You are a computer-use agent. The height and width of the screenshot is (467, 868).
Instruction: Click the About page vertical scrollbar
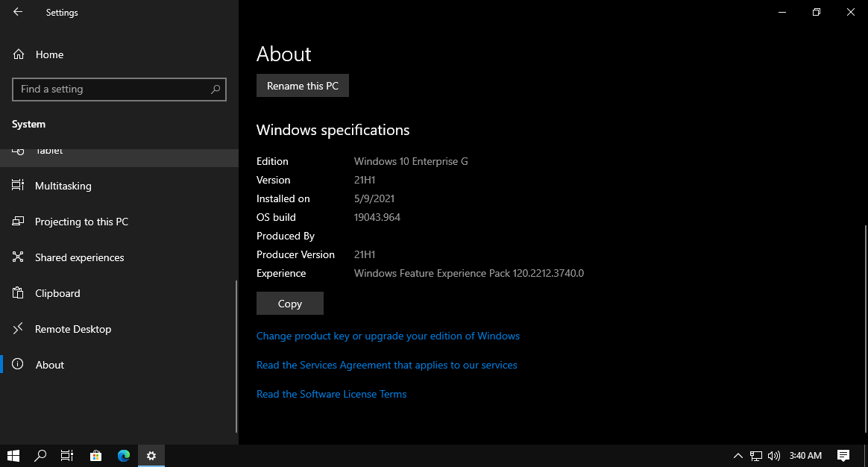pos(866,328)
